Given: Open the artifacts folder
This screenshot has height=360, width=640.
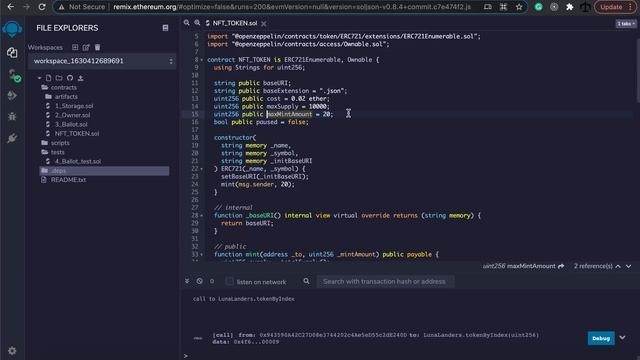Looking at the screenshot, I should [66, 97].
